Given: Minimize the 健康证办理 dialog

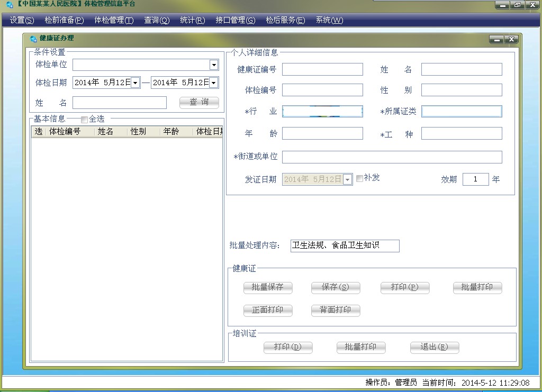Looking at the screenshot, I should 496,39.
